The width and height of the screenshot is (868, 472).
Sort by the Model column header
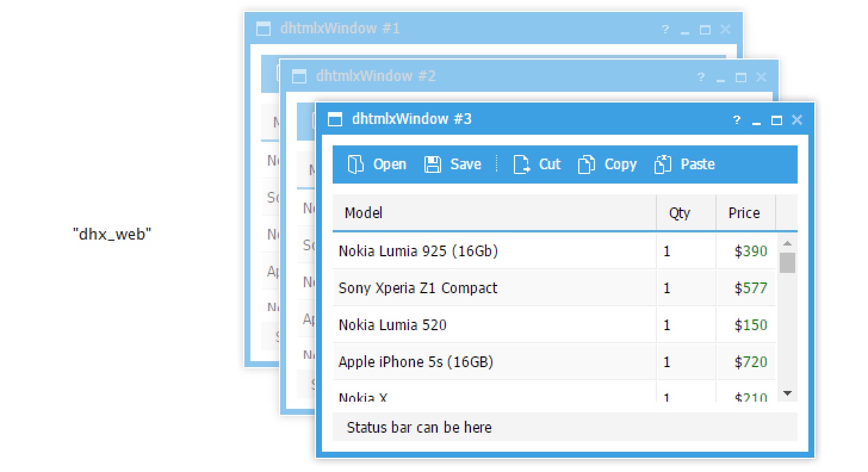pos(494,213)
